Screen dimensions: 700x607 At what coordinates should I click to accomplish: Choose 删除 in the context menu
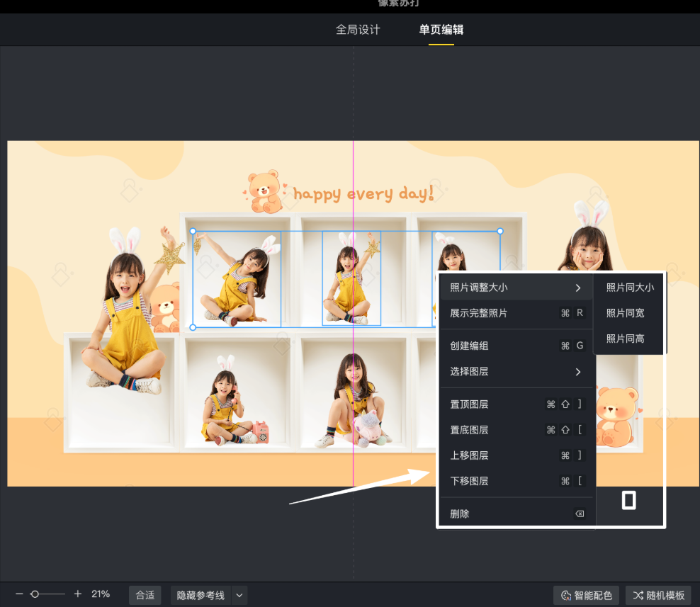tap(515, 514)
